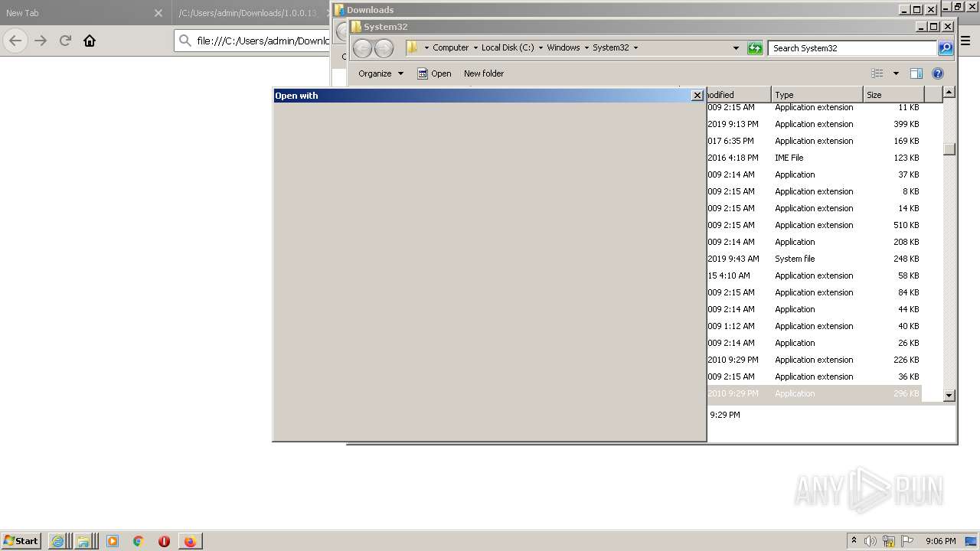Navigate to Local Disk (C:) breadcrumb
The image size is (980, 551).
click(508, 47)
